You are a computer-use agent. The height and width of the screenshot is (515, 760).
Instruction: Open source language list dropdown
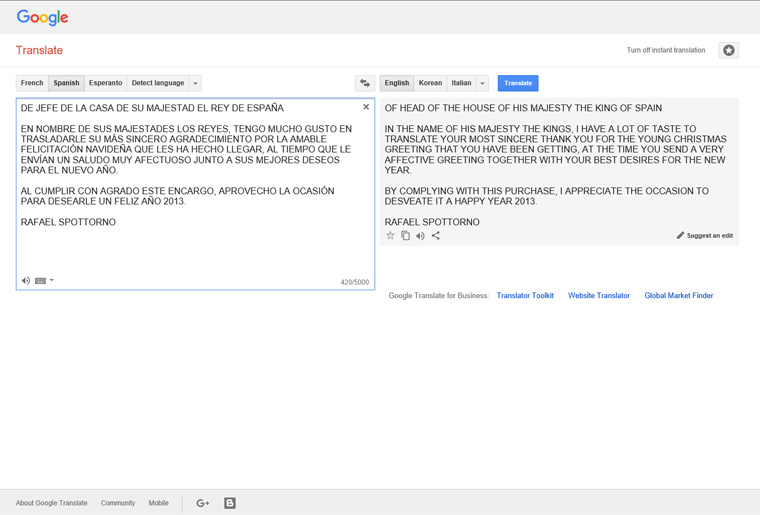pos(195,83)
